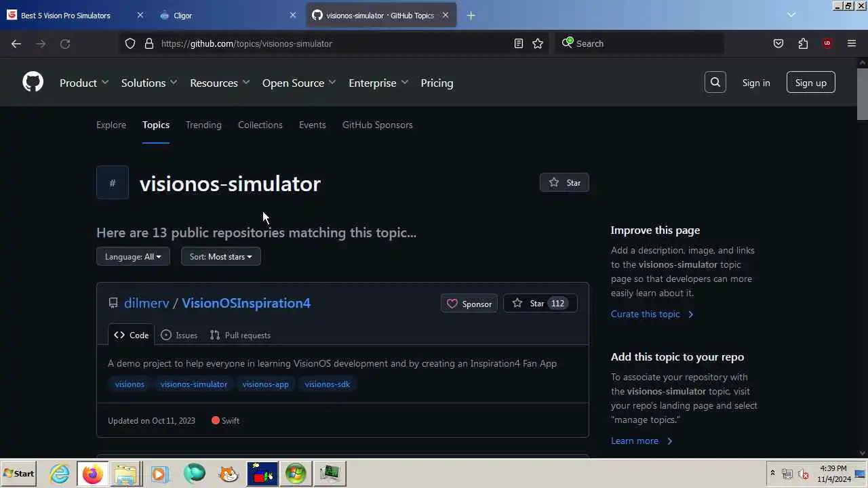
Task: Expand the Enterprise menu
Action: (x=378, y=83)
